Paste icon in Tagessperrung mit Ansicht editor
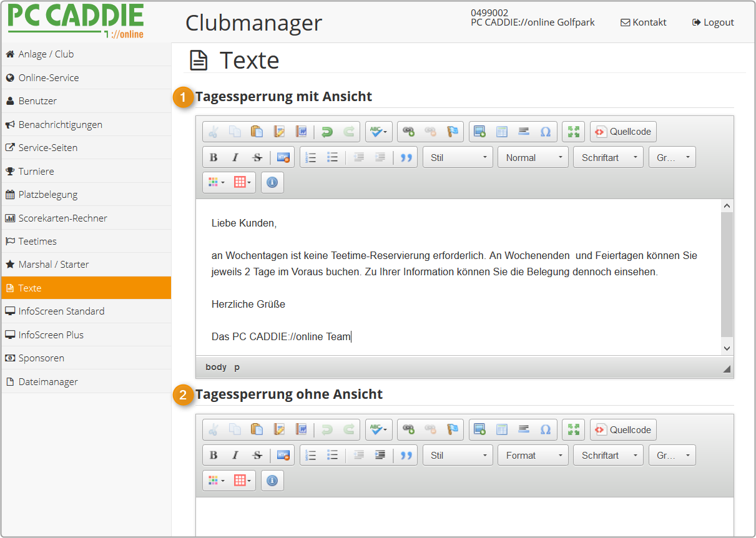Viewport: 756px width, 538px height. point(257,132)
